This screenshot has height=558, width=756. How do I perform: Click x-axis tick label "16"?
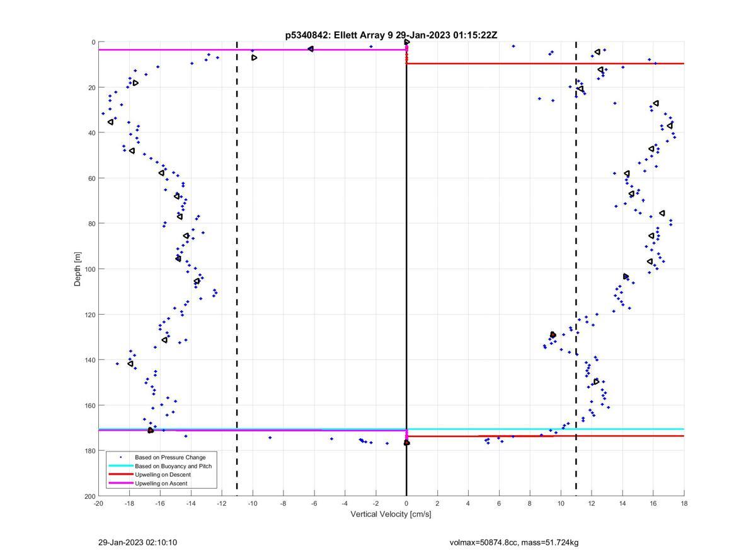click(653, 503)
